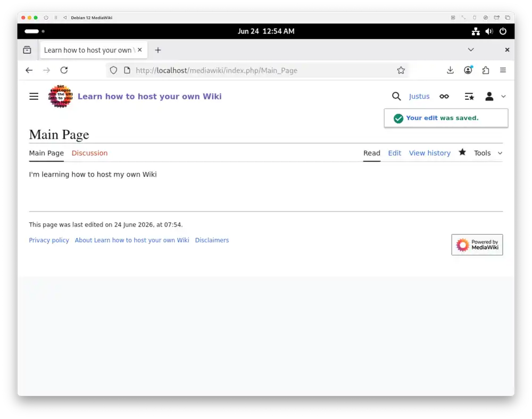The width and height of the screenshot is (532, 419).
Task: List all tabs dropdown arrow
Action: pos(471,50)
